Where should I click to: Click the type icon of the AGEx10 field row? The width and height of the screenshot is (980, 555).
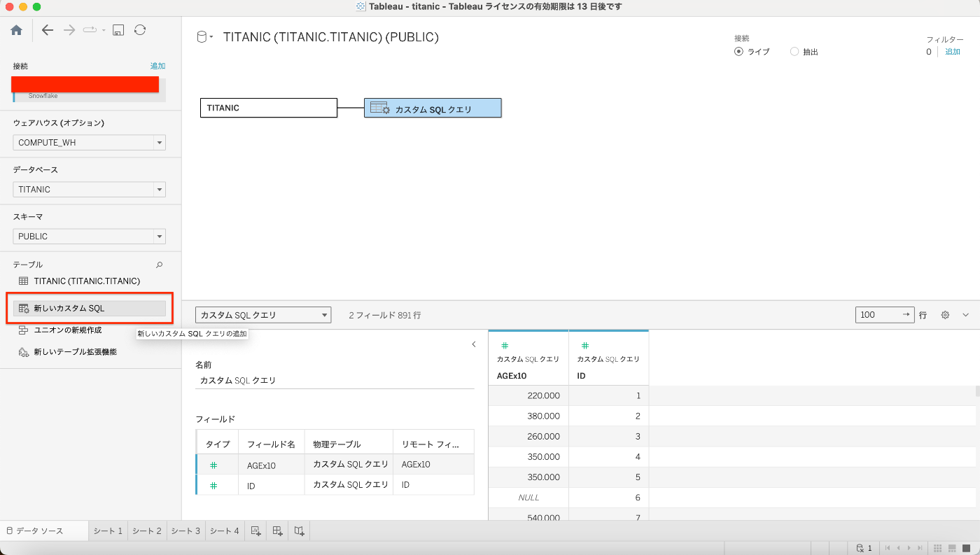click(x=214, y=465)
